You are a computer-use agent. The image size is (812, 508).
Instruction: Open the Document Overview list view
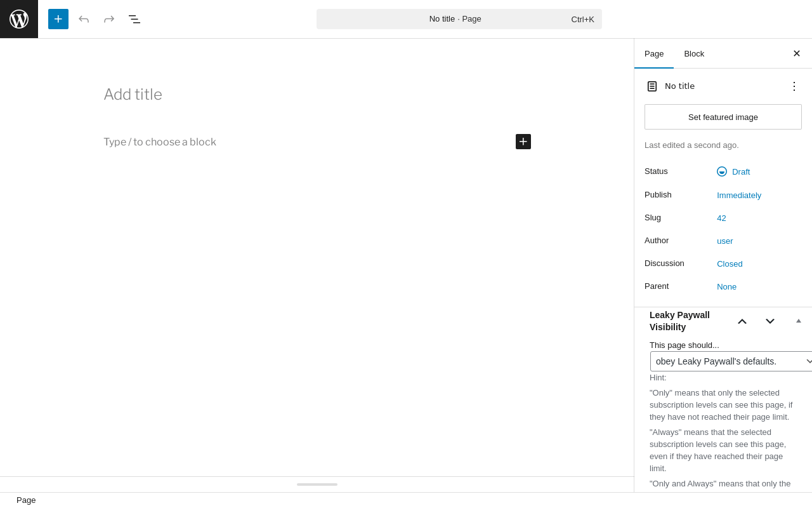click(134, 19)
